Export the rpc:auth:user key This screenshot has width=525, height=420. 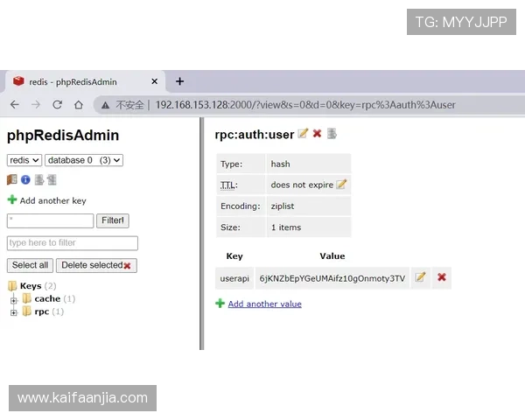(332, 134)
